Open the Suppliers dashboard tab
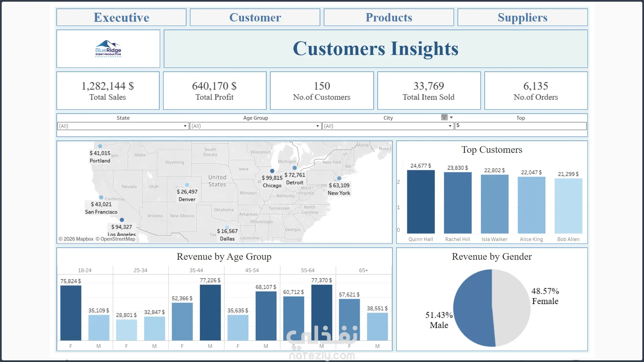The width and height of the screenshot is (644, 362). point(522,17)
